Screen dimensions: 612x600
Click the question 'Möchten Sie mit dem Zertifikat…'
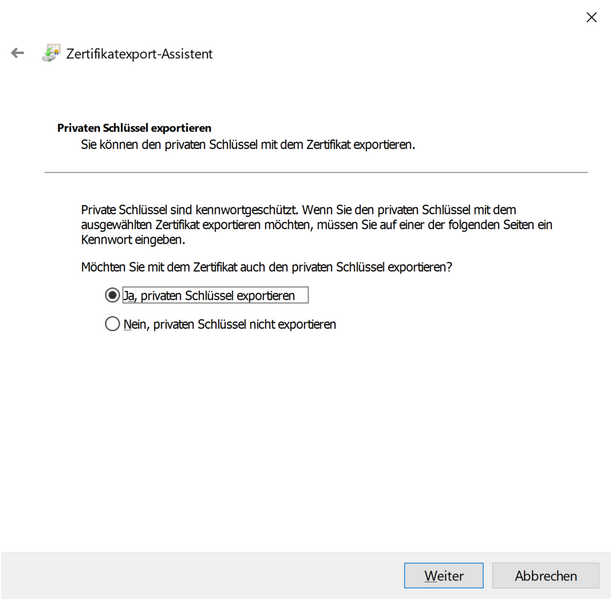tap(266, 268)
